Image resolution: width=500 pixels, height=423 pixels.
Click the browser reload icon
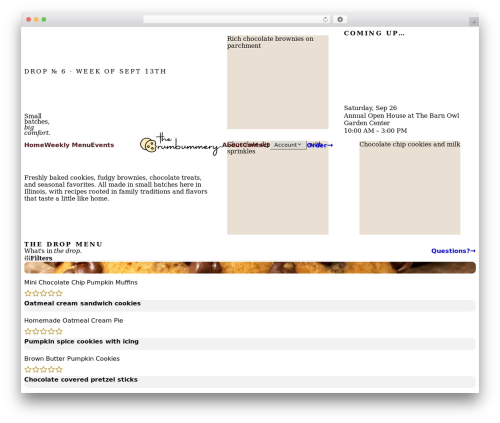[325, 19]
